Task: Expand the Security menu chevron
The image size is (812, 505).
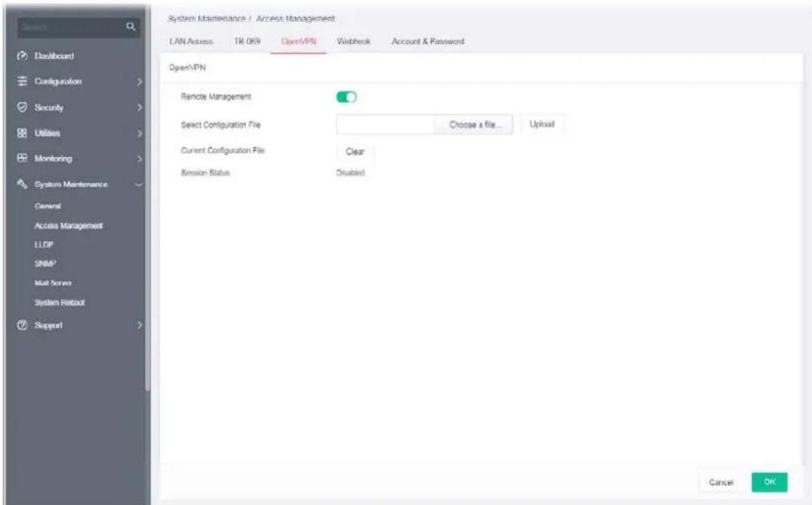Action: pos(139,107)
